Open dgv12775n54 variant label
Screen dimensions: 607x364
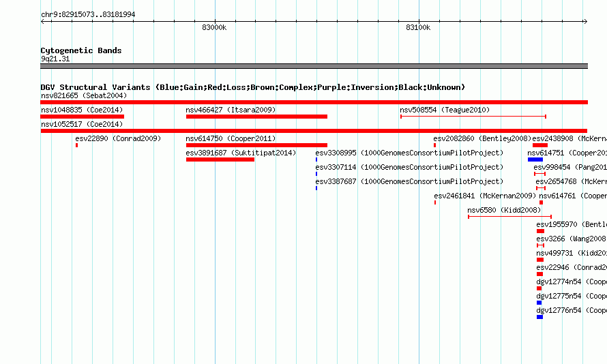point(572,296)
